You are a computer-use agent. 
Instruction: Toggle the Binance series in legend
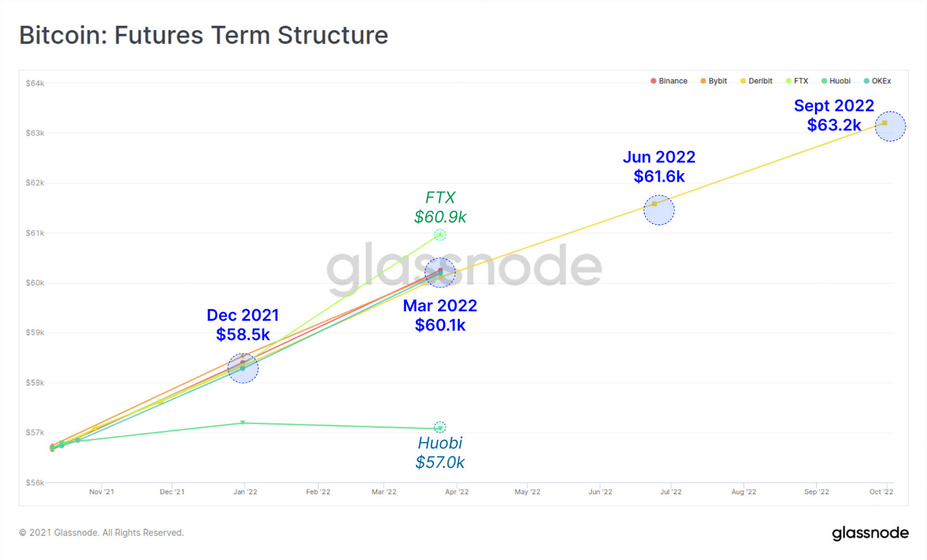pyautogui.click(x=669, y=81)
